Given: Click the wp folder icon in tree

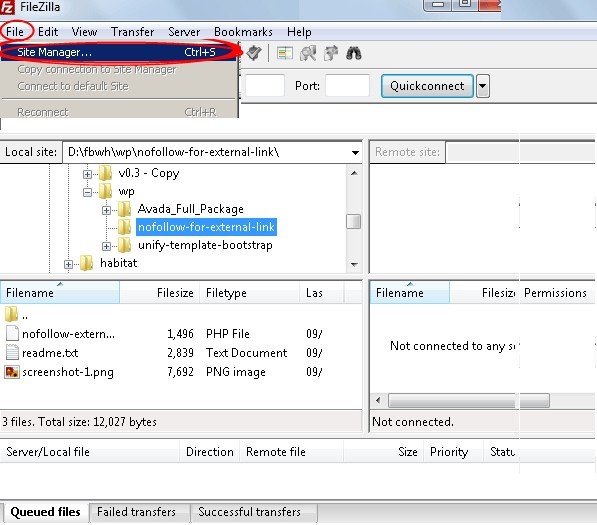Looking at the screenshot, I should tap(105, 191).
